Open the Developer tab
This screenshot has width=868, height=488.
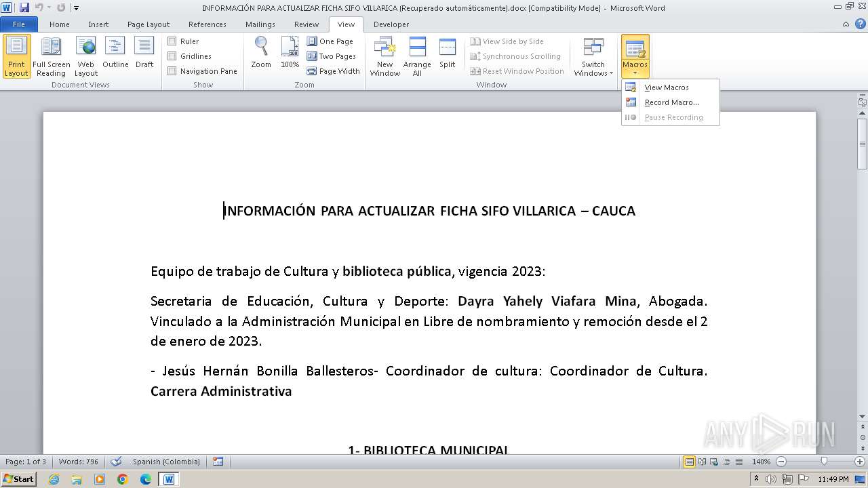(x=391, y=24)
